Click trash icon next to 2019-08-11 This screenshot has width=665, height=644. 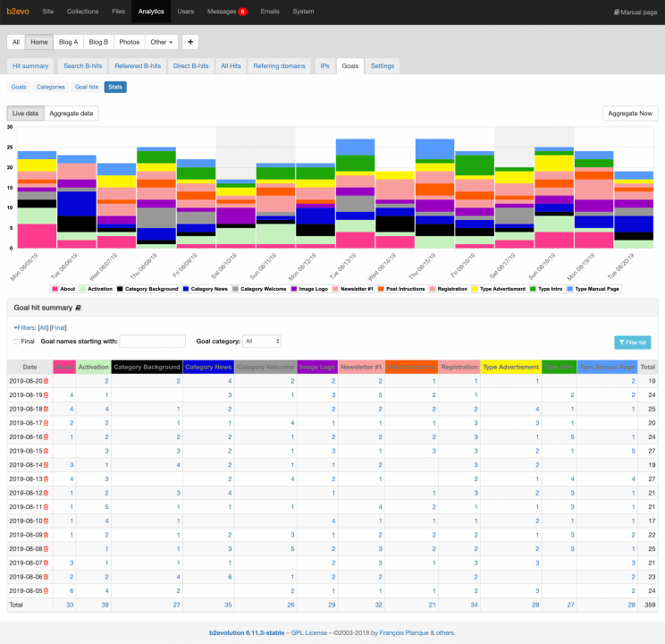coord(46,507)
